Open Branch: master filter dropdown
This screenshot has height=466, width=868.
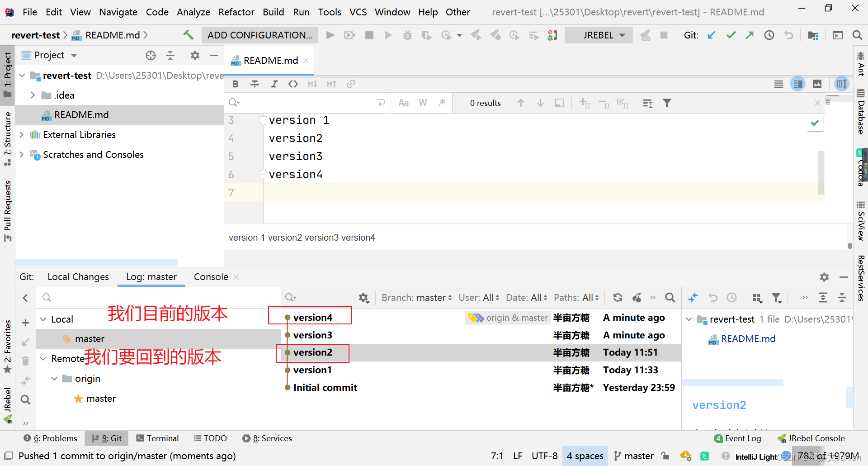coord(416,297)
